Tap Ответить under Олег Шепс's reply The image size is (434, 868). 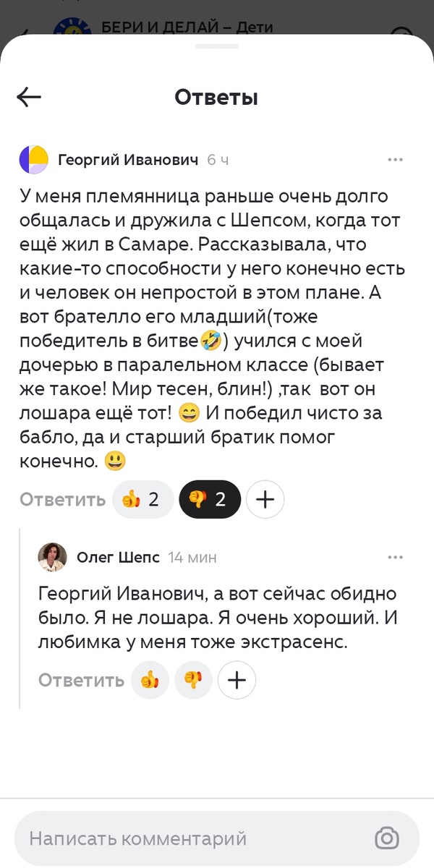(x=80, y=680)
